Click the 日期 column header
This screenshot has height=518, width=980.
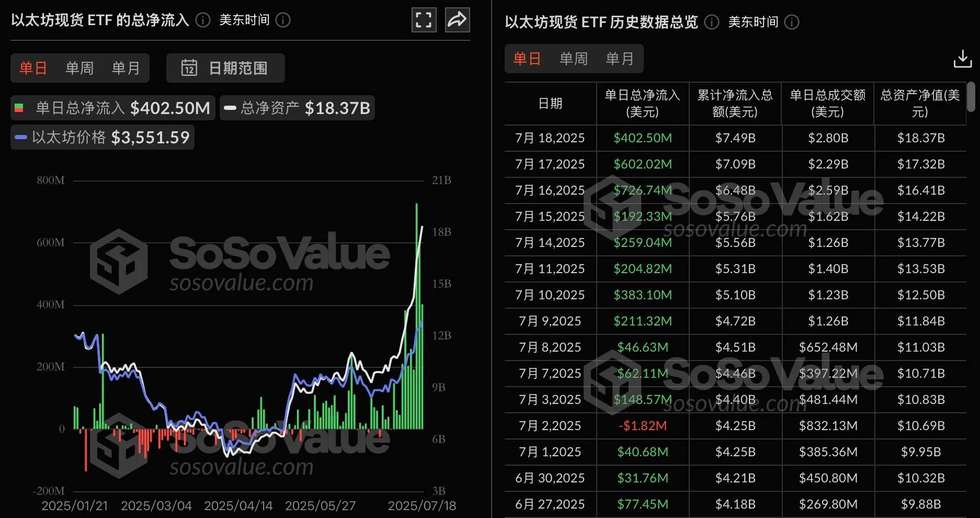[x=550, y=104]
